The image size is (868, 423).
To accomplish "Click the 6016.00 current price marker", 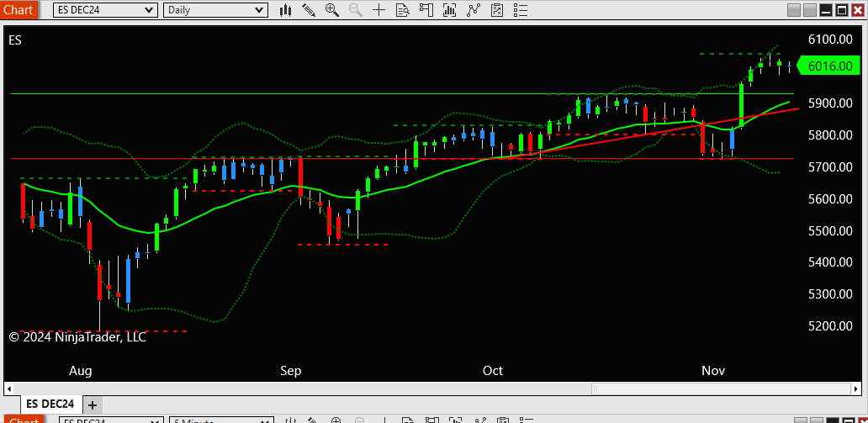I will pyautogui.click(x=830, y=66).
